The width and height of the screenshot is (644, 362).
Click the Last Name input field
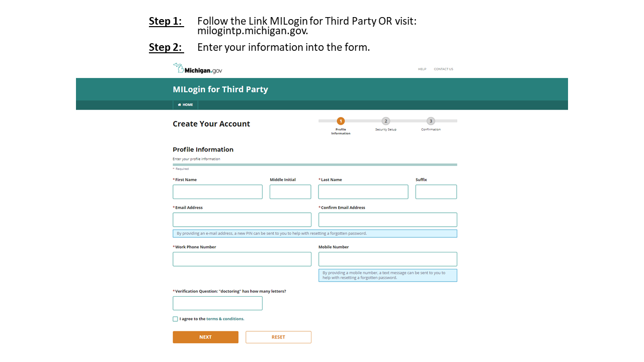click(x=363, y=192)
